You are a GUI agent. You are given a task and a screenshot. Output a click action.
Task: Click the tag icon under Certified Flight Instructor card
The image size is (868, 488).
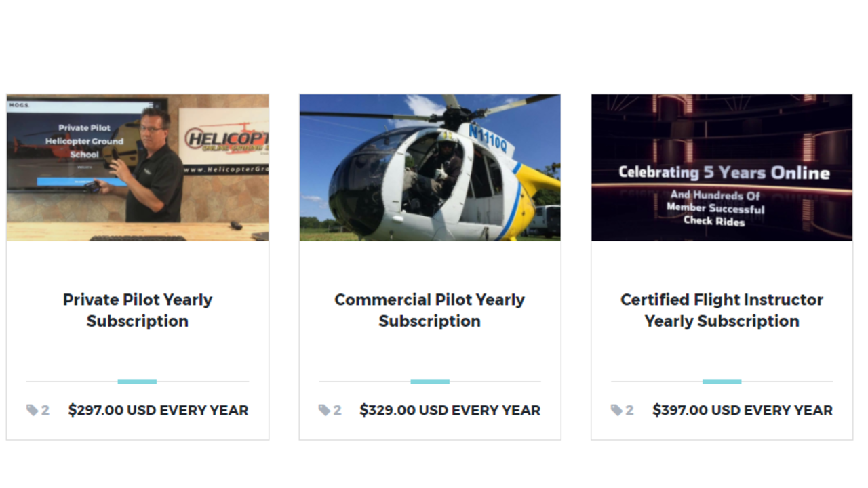pyautogui.click(x=616, y=410)
